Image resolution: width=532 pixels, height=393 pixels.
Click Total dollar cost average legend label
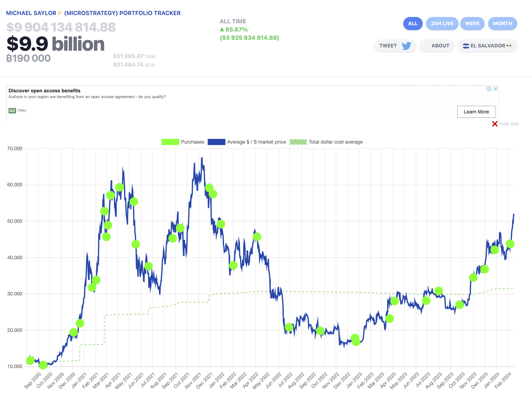click(x=336, y=142)
